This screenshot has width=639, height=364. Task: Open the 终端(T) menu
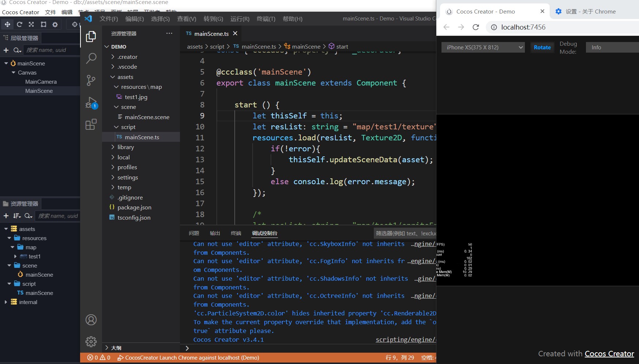pos(266,19)
